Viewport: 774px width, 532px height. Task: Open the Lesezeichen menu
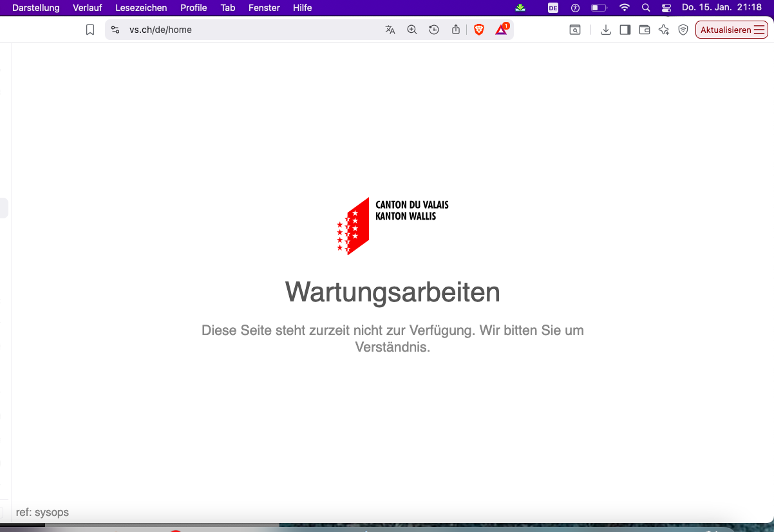coord(141,8)
